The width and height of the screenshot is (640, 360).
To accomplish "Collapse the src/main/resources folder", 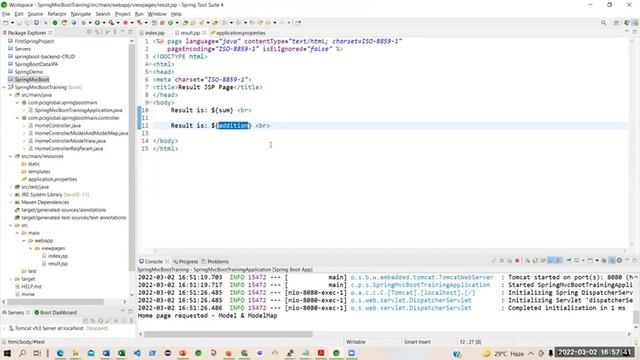I will click(x=11, y=156).
